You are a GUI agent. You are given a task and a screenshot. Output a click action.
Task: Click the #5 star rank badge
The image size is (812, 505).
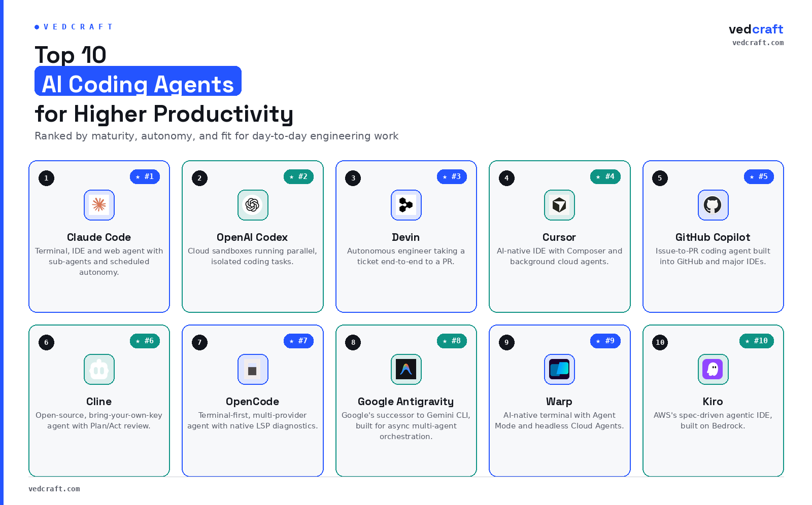coord(759,176)
